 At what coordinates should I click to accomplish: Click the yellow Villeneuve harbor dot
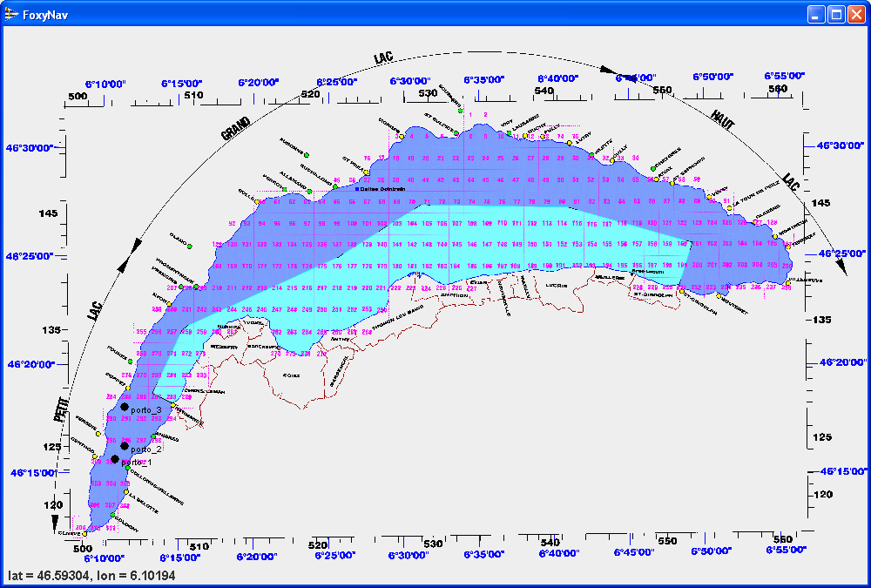788,282
